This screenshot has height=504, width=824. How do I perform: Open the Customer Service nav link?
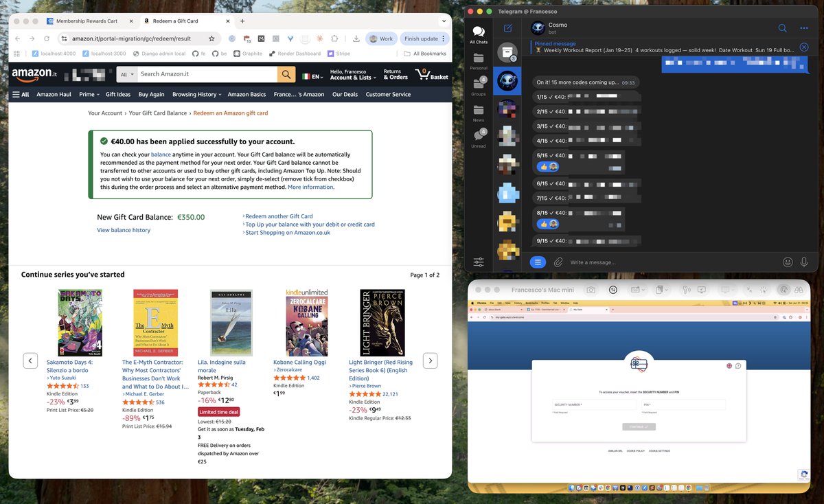click(388, 94)
